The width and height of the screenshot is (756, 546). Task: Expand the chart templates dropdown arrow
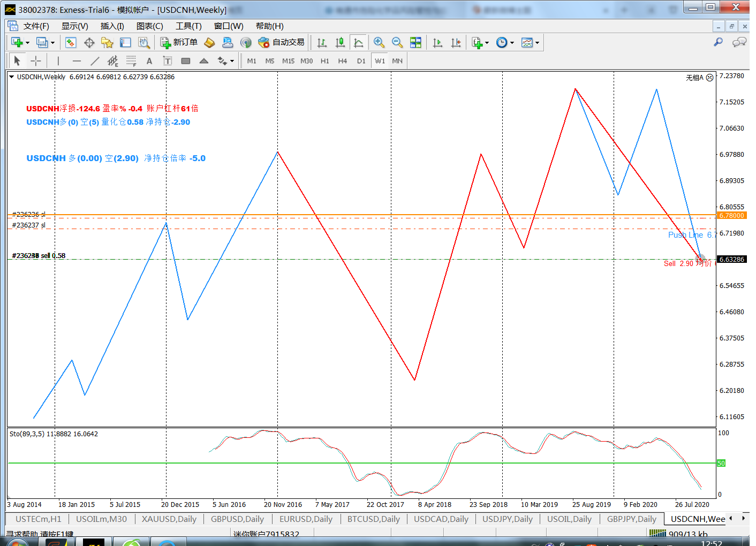click(537, 43)
